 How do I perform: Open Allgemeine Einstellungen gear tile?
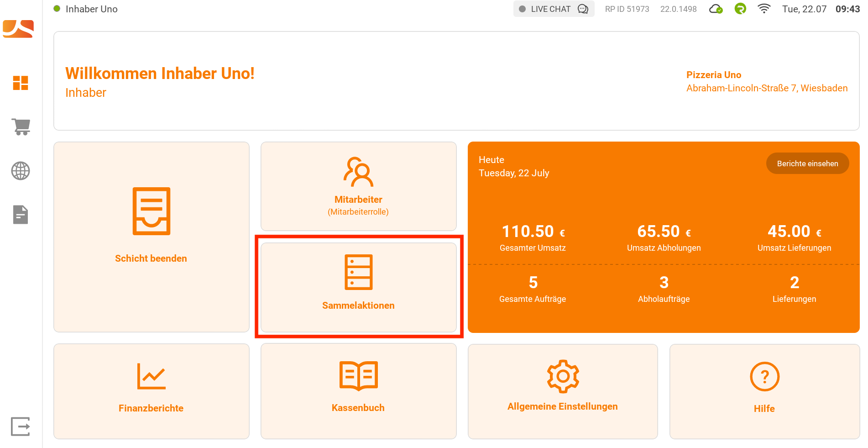(x=563, y=391)
